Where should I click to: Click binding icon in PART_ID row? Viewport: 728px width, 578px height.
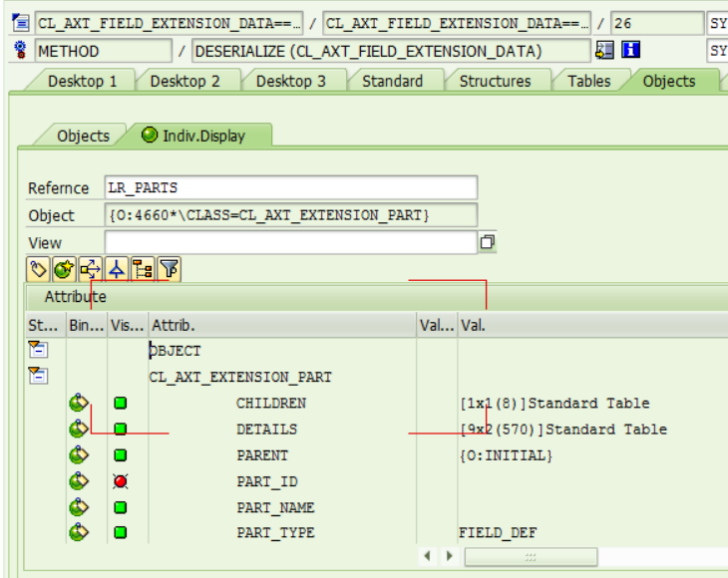(x=79, y=481)
